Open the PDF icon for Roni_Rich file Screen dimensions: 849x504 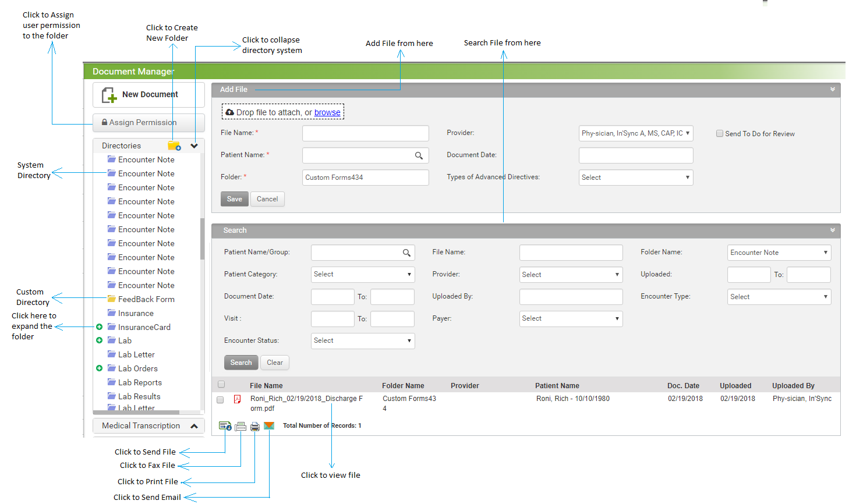tap(238, 399)
